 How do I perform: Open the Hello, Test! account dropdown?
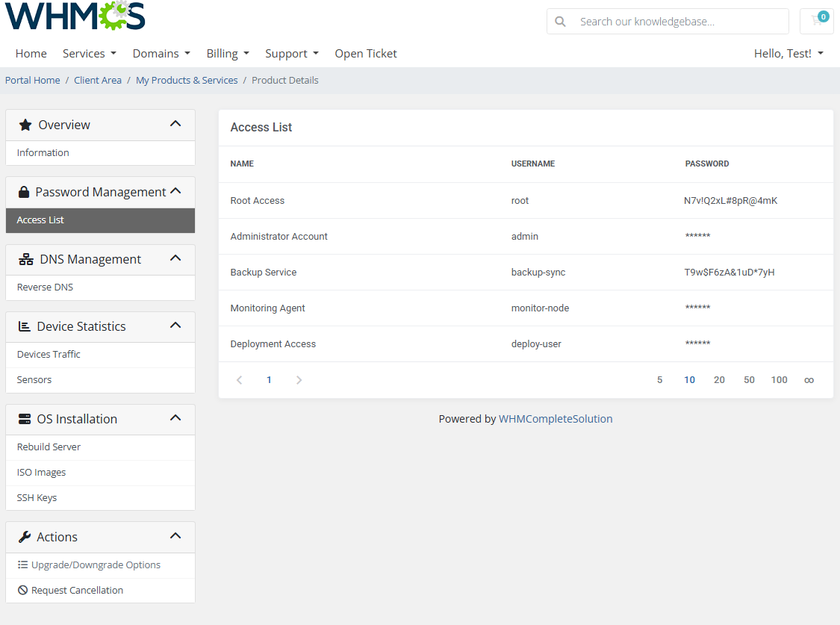[x=788, y=54]
